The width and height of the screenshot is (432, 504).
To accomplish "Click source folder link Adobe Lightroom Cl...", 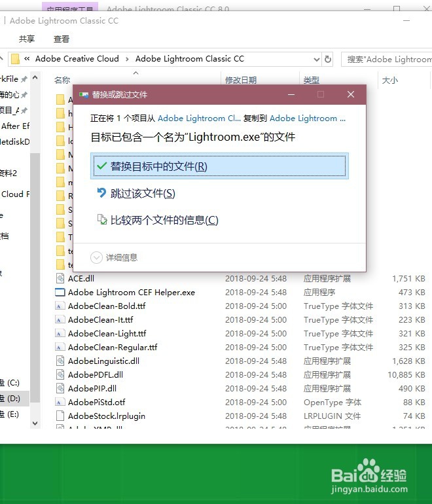I will coord(199,118).
